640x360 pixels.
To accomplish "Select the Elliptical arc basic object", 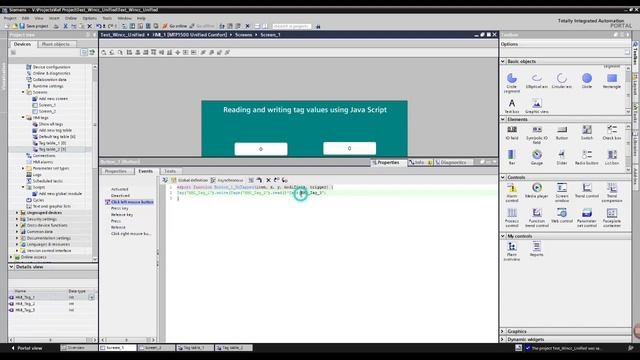I will (536, 81).
